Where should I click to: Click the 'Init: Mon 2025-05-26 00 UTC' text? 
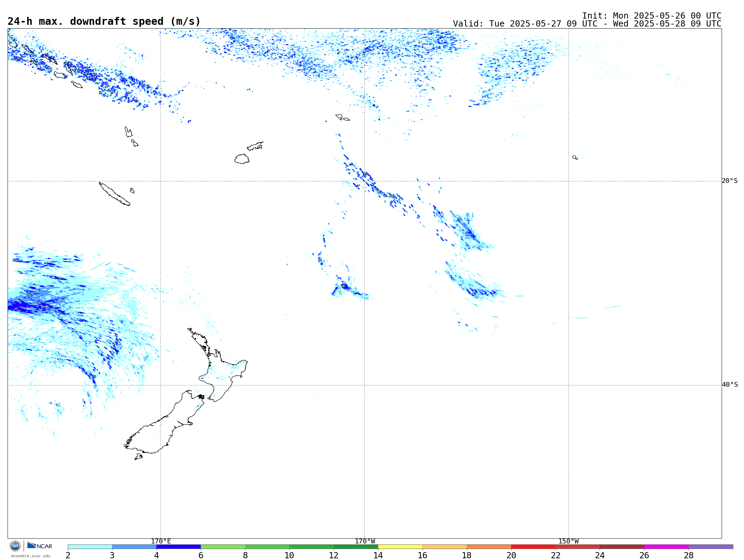tap(652, 16)
